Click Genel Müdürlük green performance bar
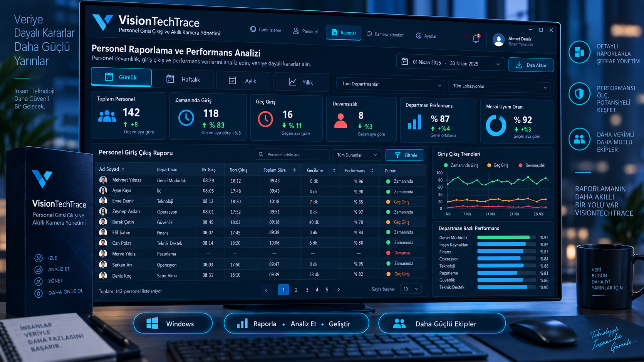Viewport: 644px width, 362px height. click(x=503, y=237)
